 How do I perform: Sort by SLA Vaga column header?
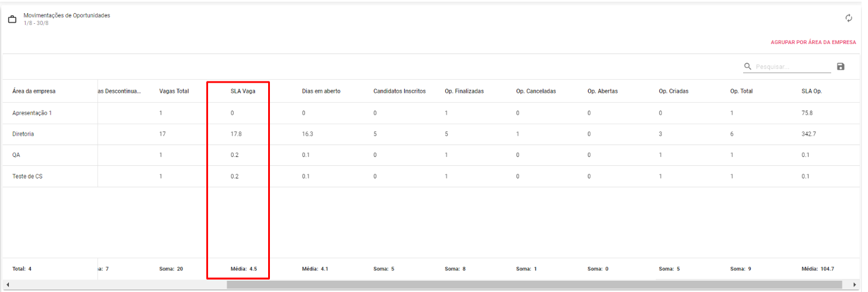(243, 91)
